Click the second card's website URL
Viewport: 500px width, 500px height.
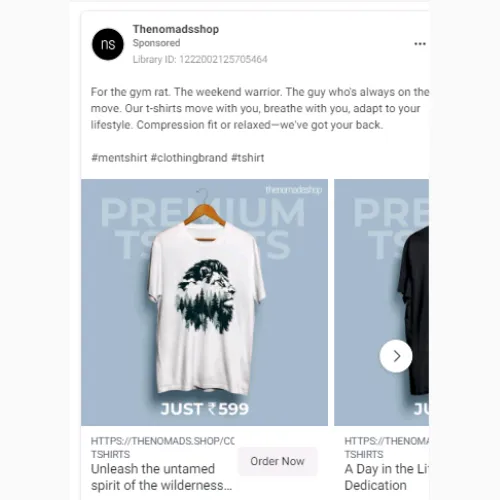pos(386,441)
